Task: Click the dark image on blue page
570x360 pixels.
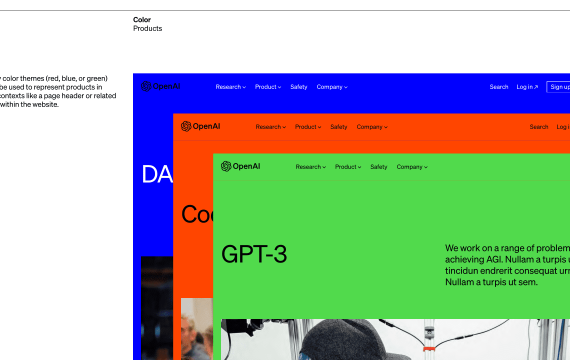Action: click(157, 308)
